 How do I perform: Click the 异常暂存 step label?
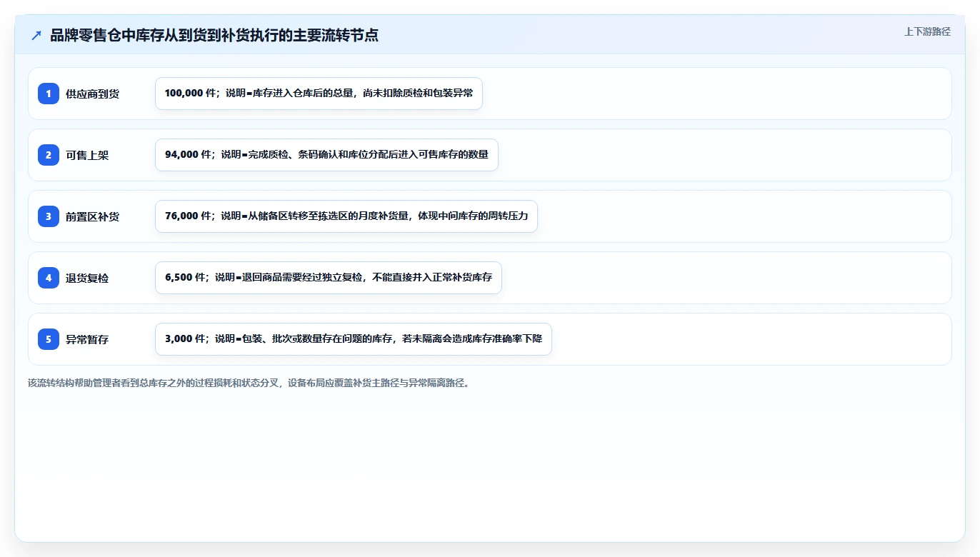(87, 339)
